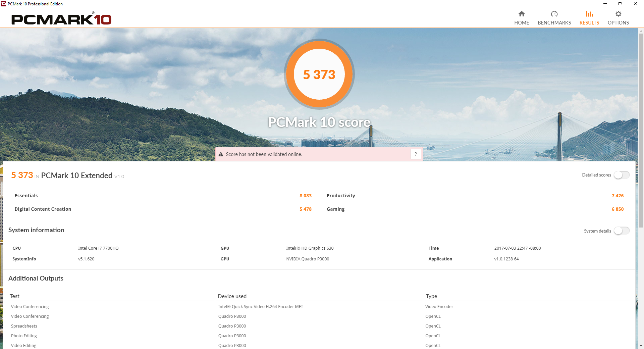Select the Productivity score label
Screen dimensions: 644x349
tap(341, 196)
